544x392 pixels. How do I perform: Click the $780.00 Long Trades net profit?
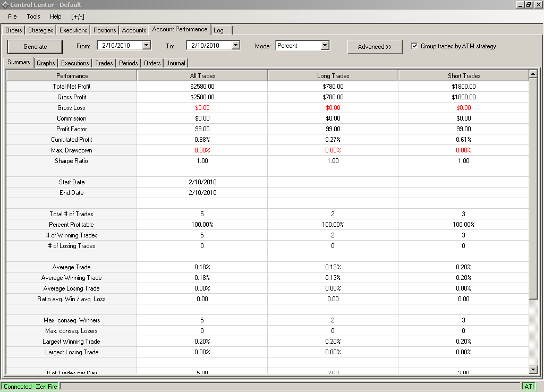pos(333,87)
